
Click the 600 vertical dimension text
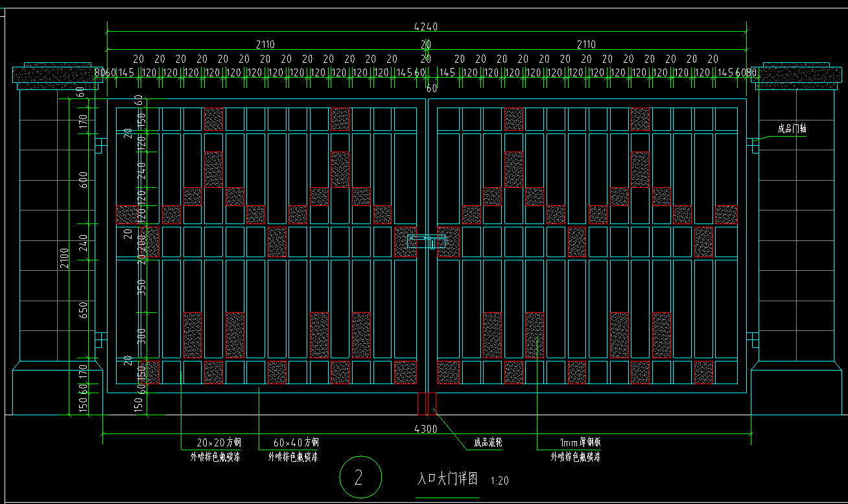coord(82,181)
